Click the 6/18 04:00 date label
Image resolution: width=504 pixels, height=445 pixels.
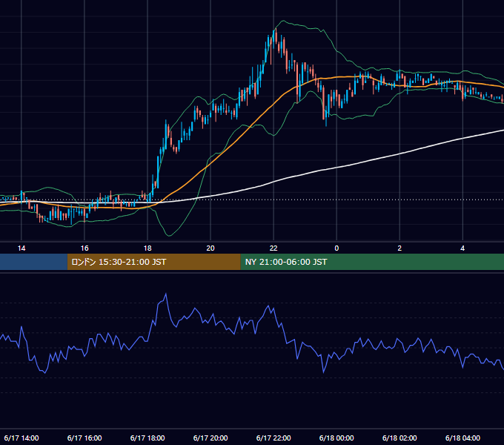point(462,438)
